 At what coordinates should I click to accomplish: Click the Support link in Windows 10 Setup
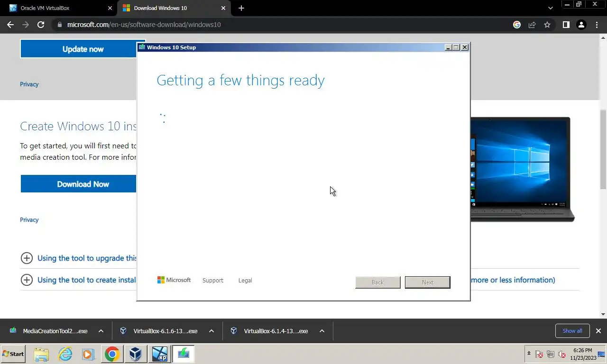pos(212,281)
